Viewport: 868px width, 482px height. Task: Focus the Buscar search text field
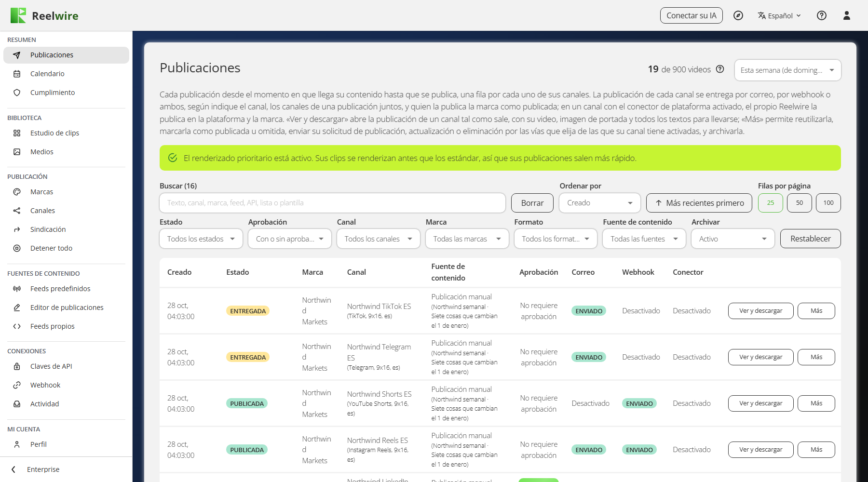pos(332,203)
